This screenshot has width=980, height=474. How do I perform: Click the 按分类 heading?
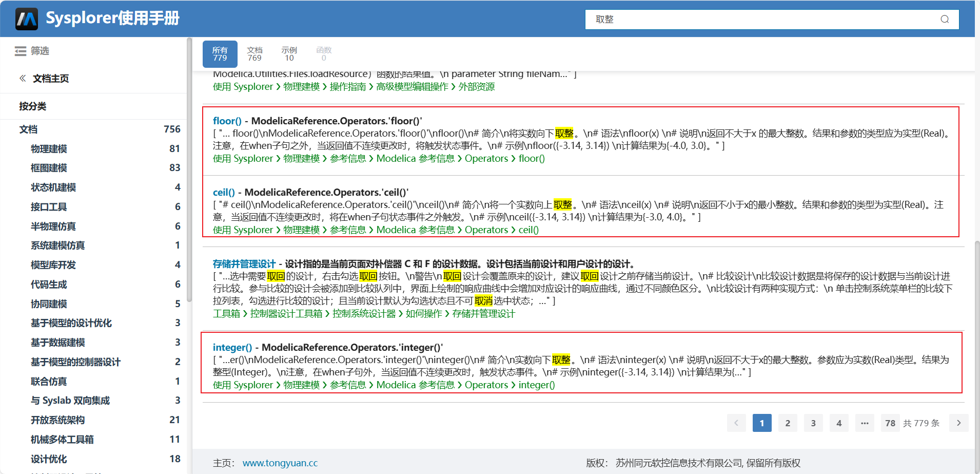click(32, 106)
